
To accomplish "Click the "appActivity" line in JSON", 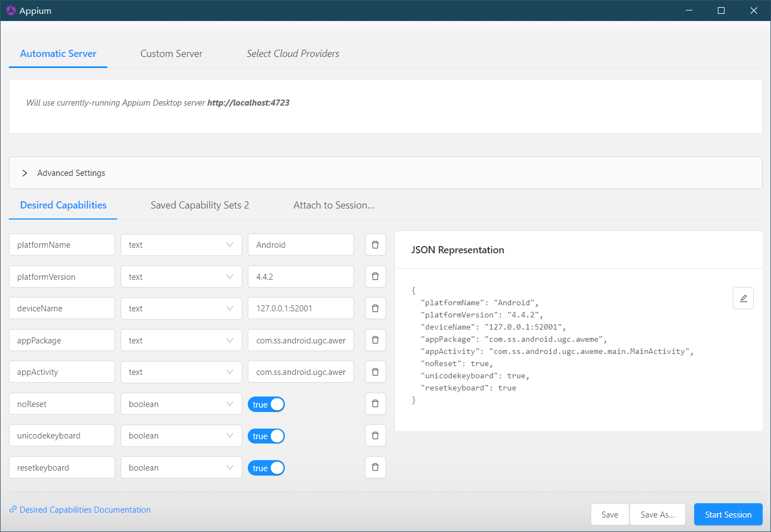I will (x=557, y=351).
